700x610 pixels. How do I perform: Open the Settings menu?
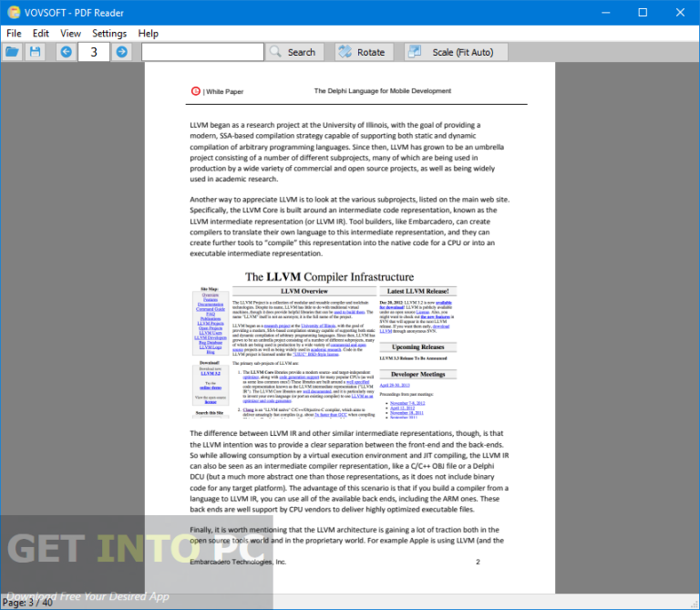pyautogui.click(x=109, y=34)
